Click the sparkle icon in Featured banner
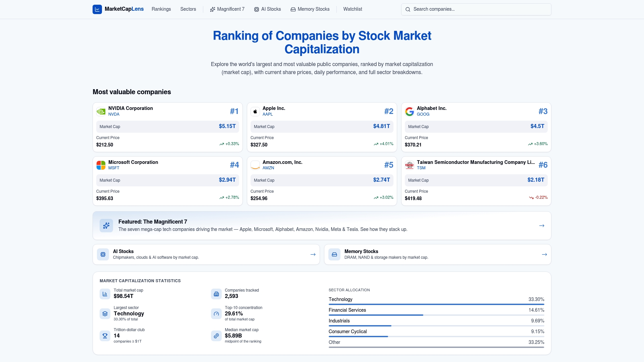 pyautogui.click(x=106, y=226)
